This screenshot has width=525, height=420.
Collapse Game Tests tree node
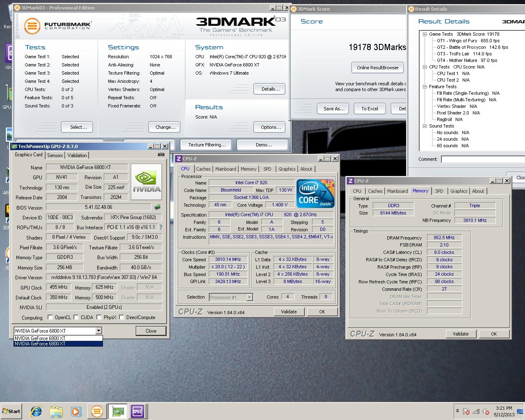(x=425, y=34)
